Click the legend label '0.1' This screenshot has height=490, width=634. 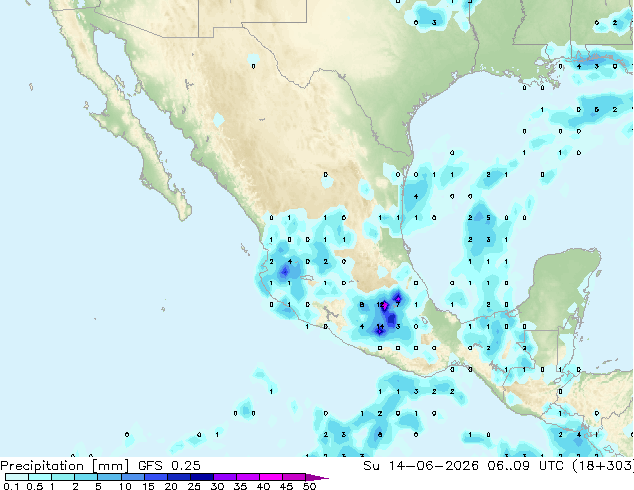pyautogui.click(x=11, y=486)
